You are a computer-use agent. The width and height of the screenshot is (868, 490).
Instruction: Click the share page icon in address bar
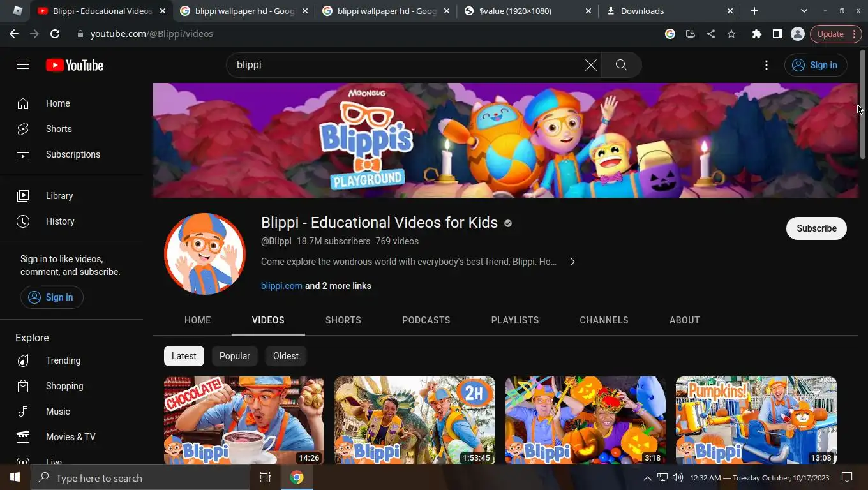(711, 34)
